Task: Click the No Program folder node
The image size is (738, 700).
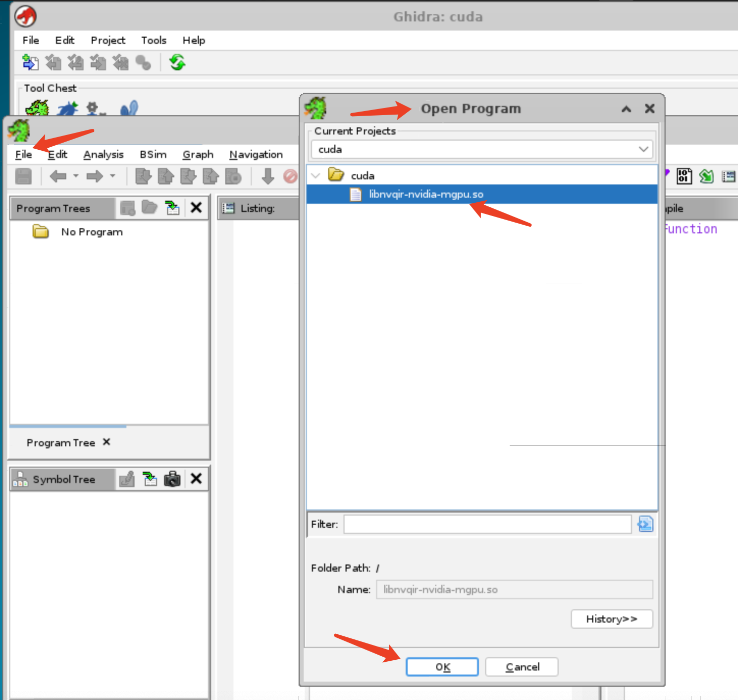Action: (x=78, y=232)
